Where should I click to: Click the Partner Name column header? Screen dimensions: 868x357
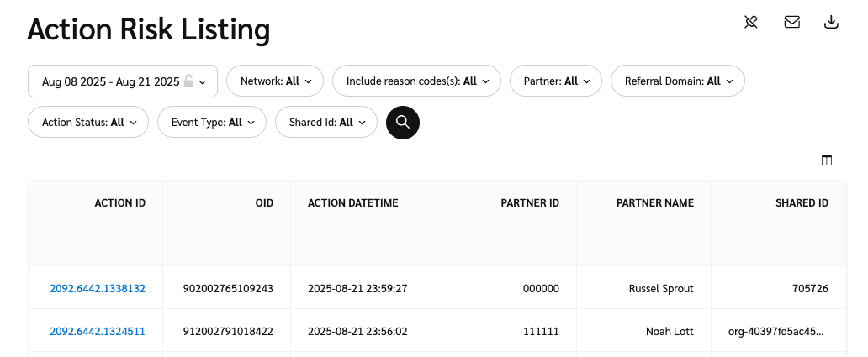(x=654, y=202)
